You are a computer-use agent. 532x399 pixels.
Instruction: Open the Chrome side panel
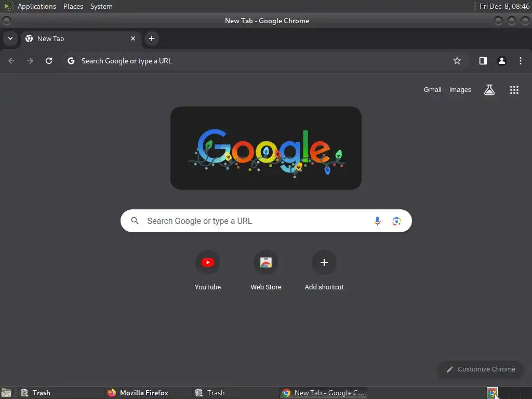(x=483, y=61)
